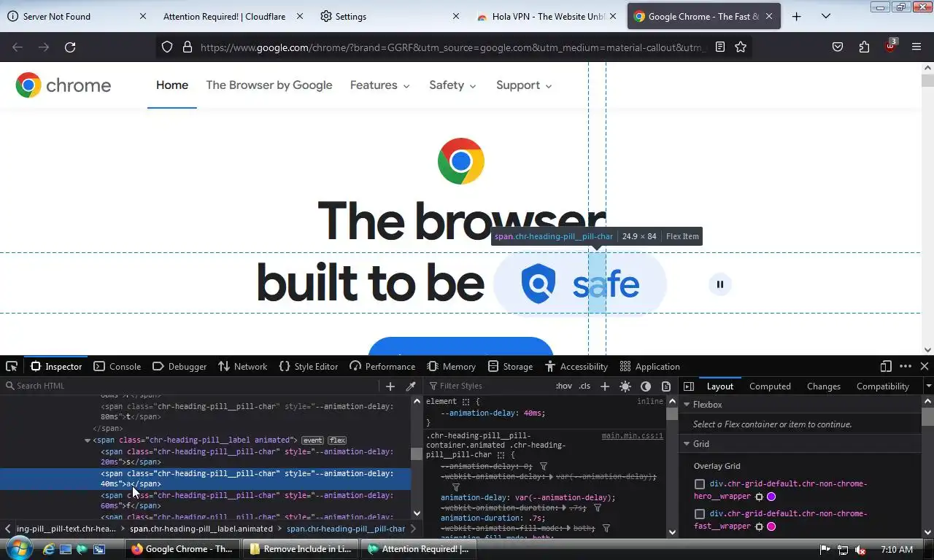Switch to Hola VPN browser tab

pos(546,16)
